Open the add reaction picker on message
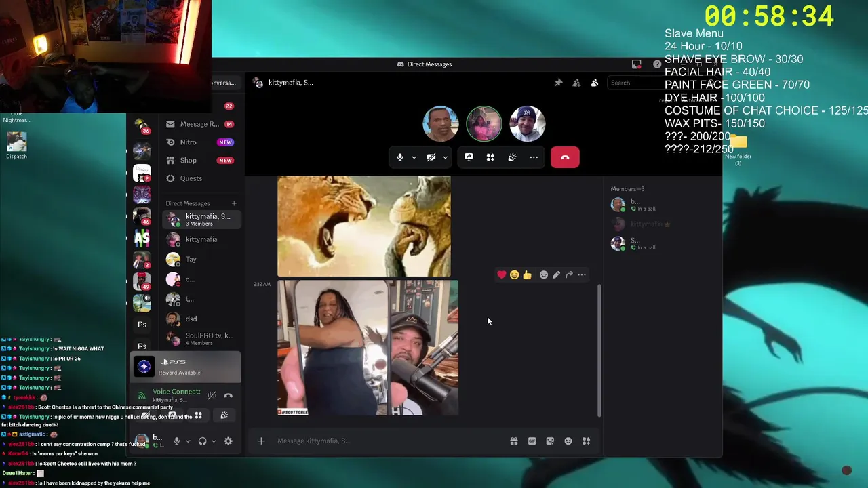The width and height of the screenshot is (868, 488). (543, 274)
